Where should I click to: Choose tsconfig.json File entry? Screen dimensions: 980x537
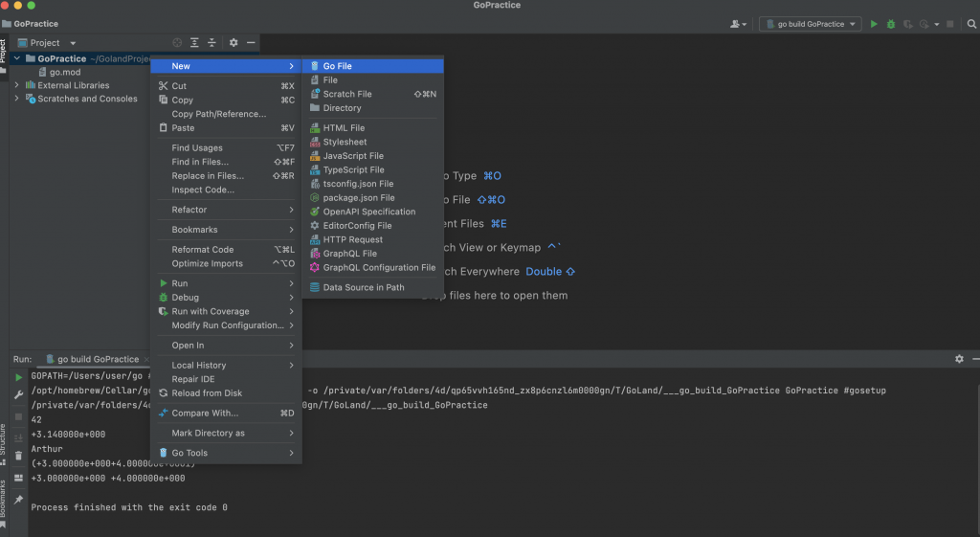[x=372, y=184]
